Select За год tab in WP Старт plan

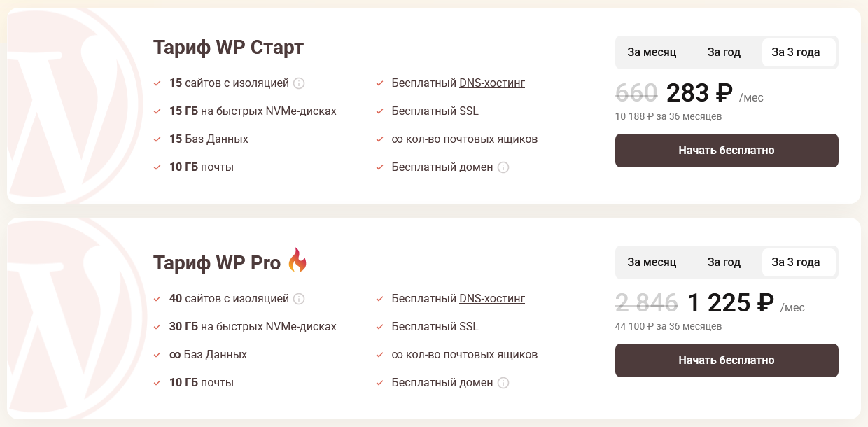tap(724, 52)
